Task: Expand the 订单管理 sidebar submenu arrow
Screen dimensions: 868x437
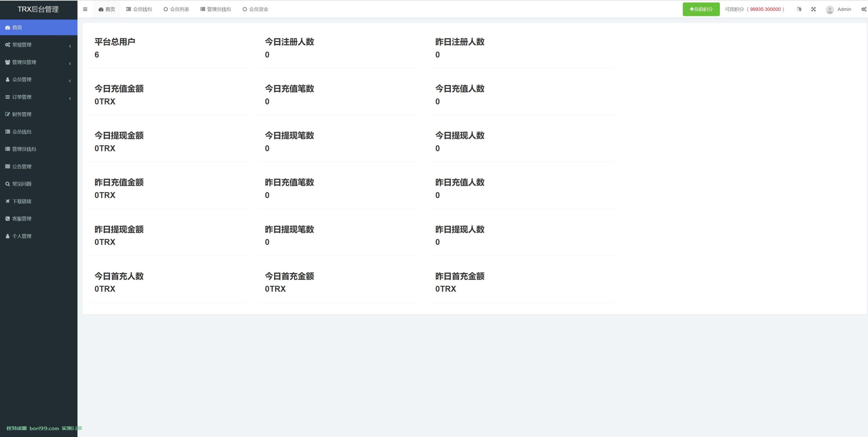Action: tap(70, 98)
